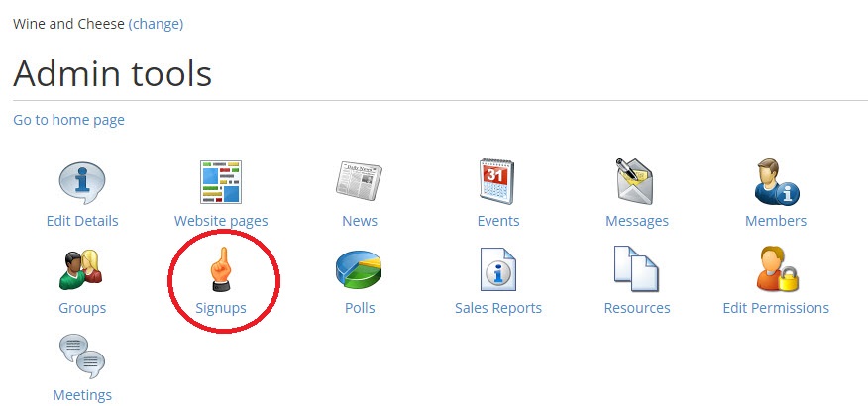
Task: Open the Website pages text link
Action: [x=221, y=221]
